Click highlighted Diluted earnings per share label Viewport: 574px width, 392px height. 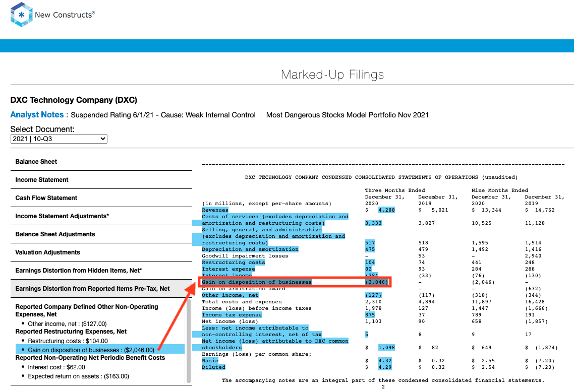213,367
